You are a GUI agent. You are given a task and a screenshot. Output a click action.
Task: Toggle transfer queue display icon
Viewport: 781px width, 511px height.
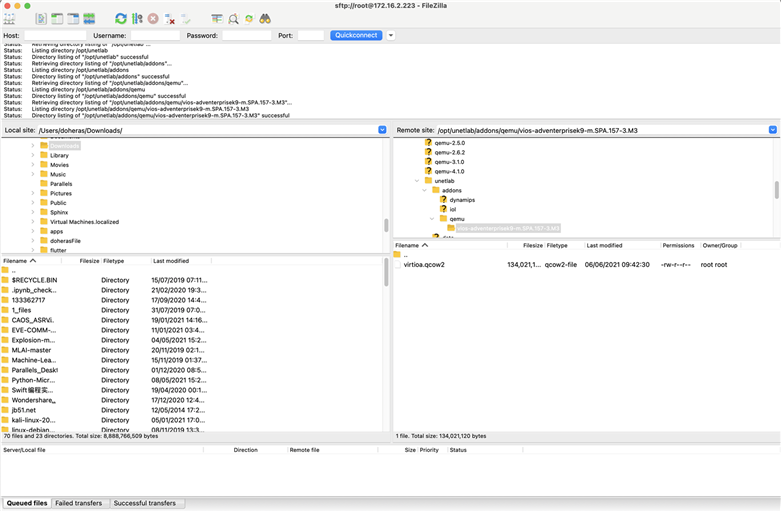point(89,19)
